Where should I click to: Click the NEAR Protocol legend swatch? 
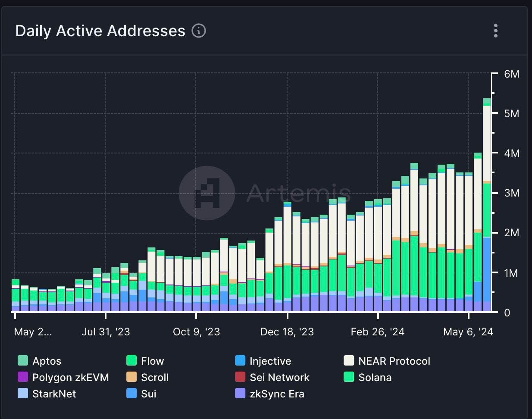pos(349,361)
